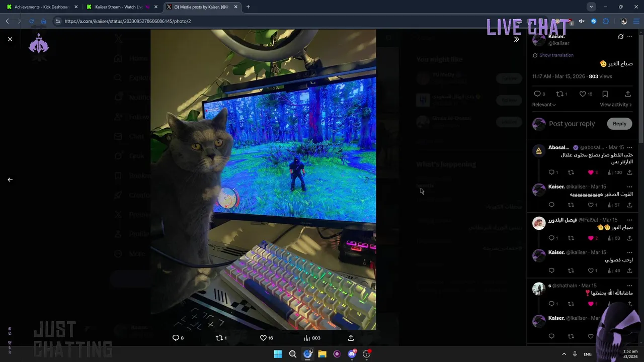Like Kaiser's reply with 57 views
The image size is (644, 362).
(x=591, y=205)
